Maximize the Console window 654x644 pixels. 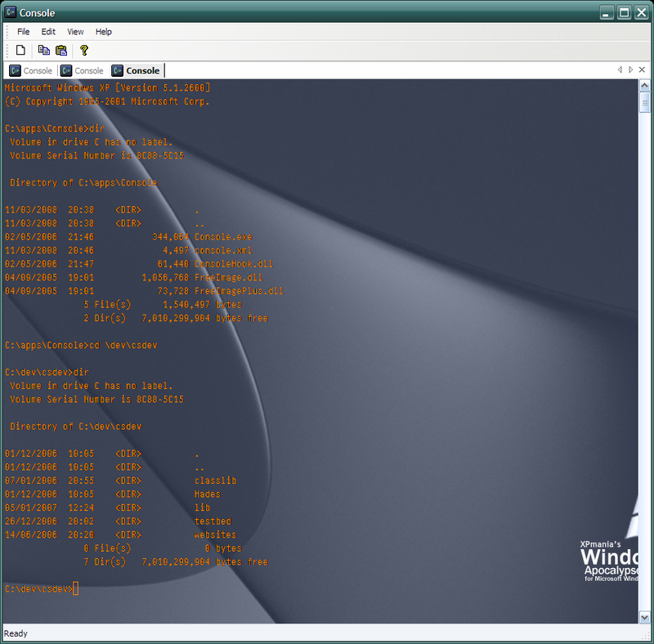point(624,12)
